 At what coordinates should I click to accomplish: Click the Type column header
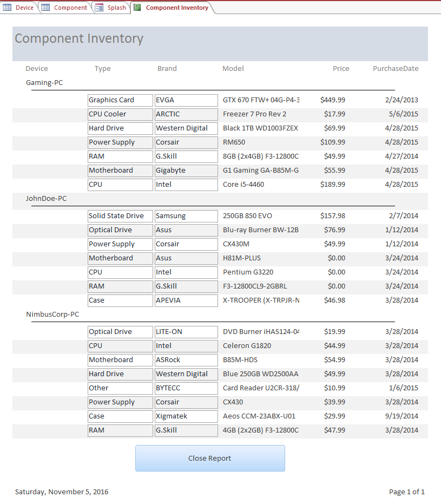[102, 68]
